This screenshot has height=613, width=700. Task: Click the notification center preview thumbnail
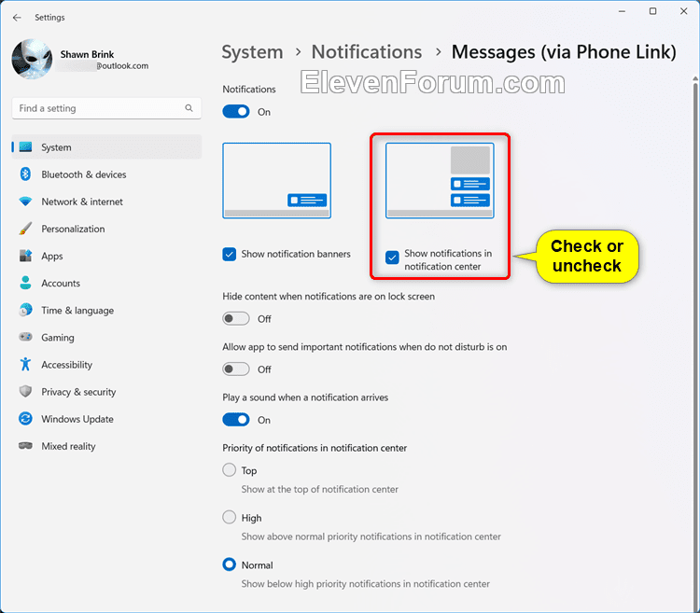440,181
